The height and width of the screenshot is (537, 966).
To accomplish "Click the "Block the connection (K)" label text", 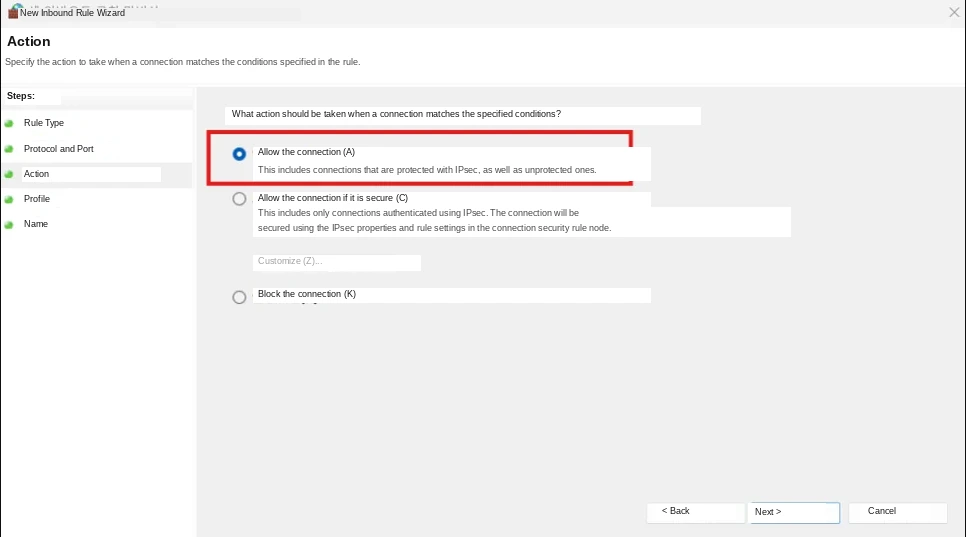I will point(307,294).
